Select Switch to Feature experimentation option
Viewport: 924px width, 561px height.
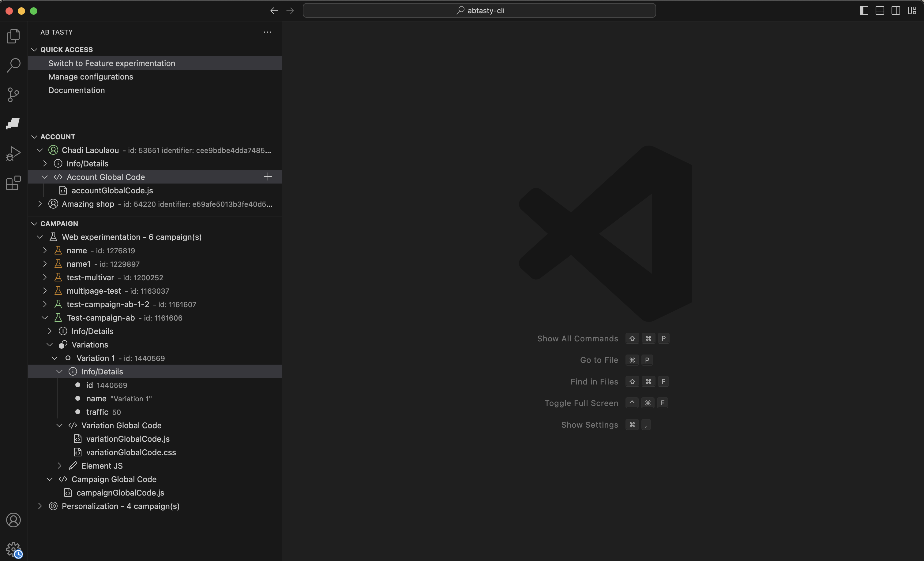click(x=111, y=63)
